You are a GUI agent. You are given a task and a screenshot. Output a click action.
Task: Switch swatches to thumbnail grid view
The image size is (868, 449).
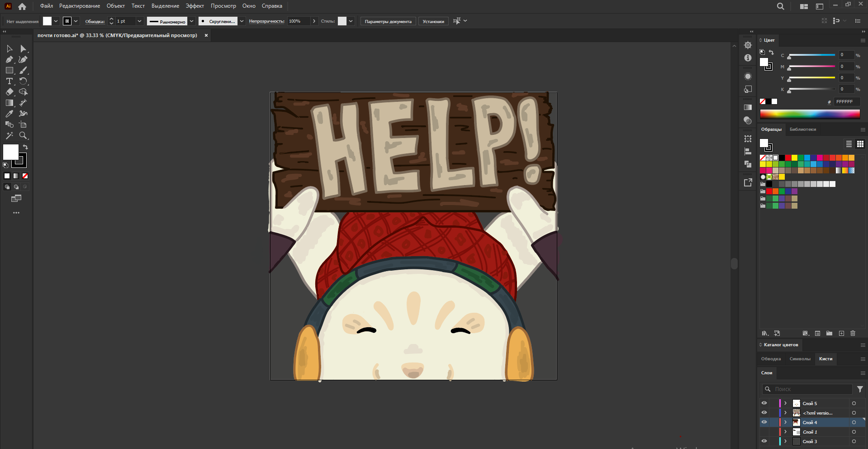pos(860,144)
